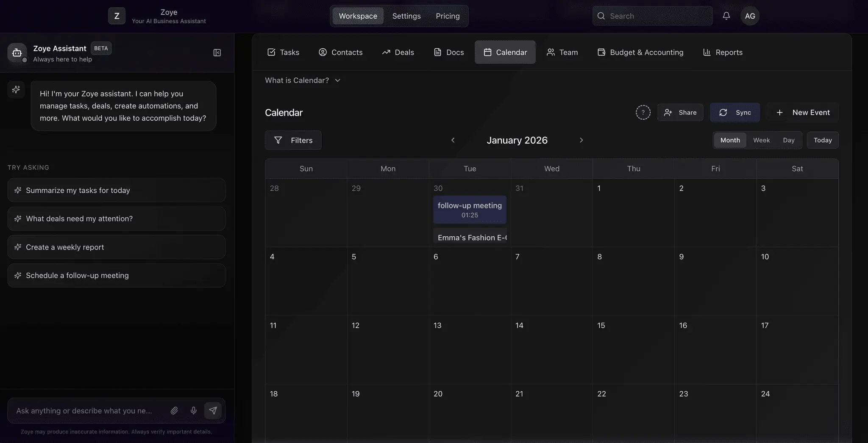Select calendar day 15
The image size is (868, 443).
(634, 350)
